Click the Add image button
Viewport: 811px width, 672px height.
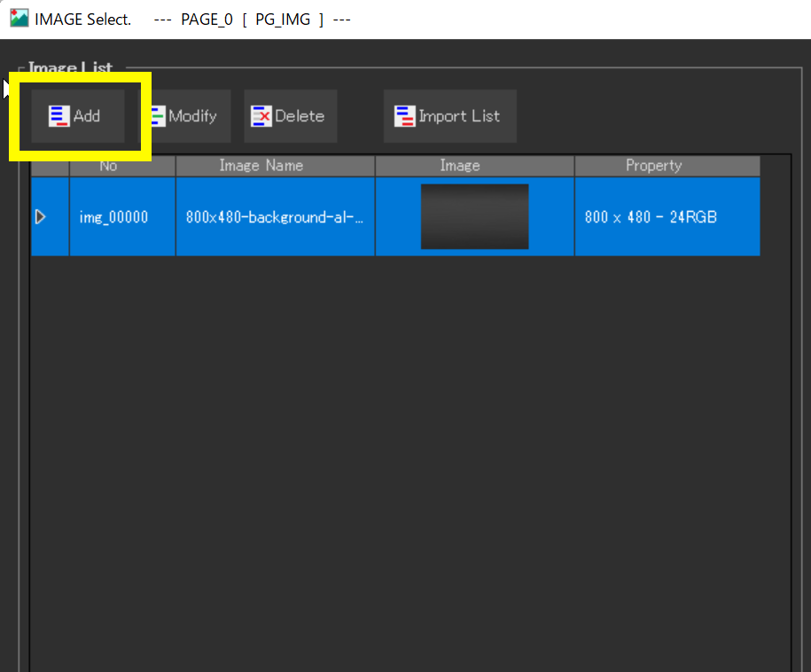click(77, 116)
